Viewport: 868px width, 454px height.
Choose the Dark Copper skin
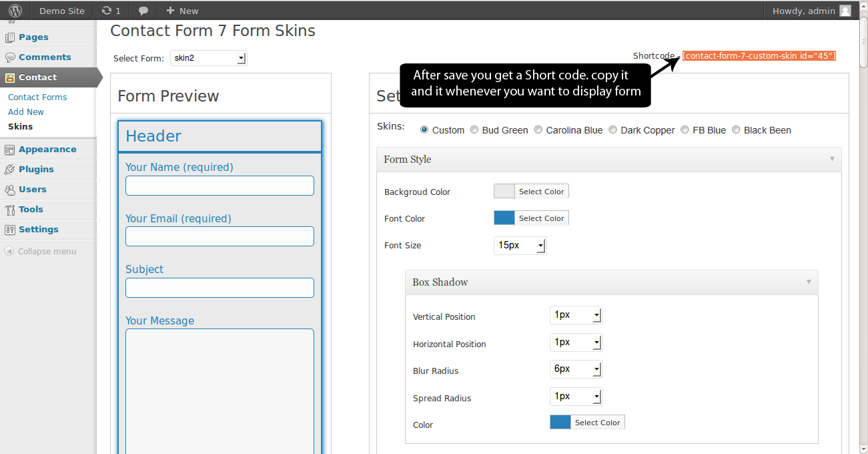tap(613, 130)
